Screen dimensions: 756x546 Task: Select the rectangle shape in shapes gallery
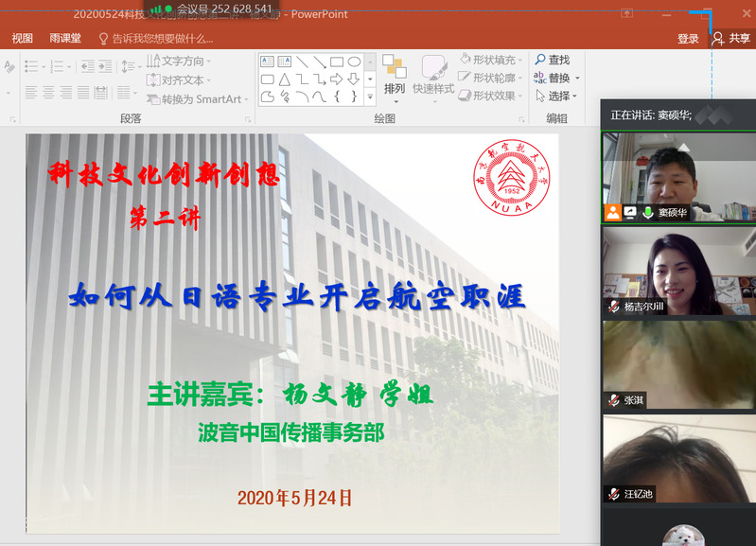pyautogui.click(x=337, y=62)
